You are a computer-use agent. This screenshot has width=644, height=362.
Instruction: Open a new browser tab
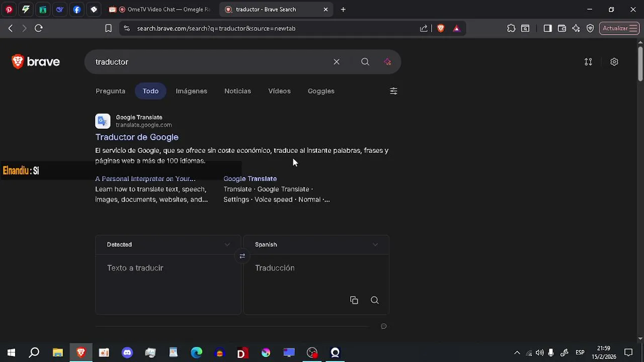point(343,9)
